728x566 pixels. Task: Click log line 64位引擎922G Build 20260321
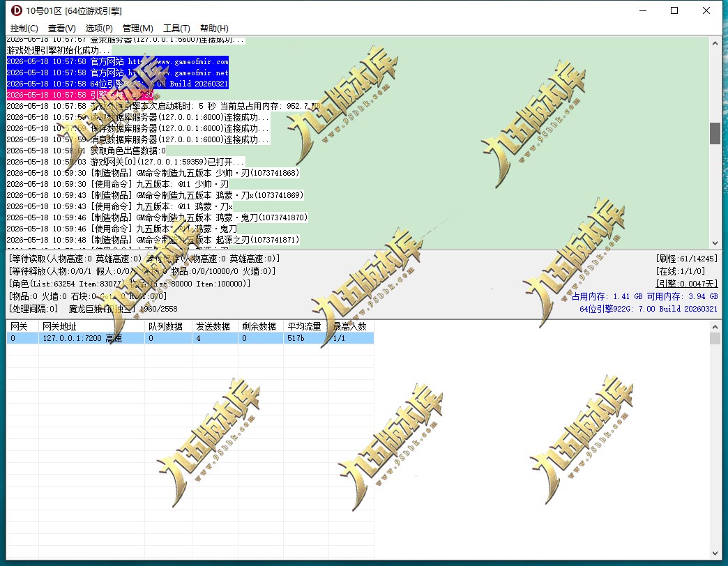[x=117, y=84]
